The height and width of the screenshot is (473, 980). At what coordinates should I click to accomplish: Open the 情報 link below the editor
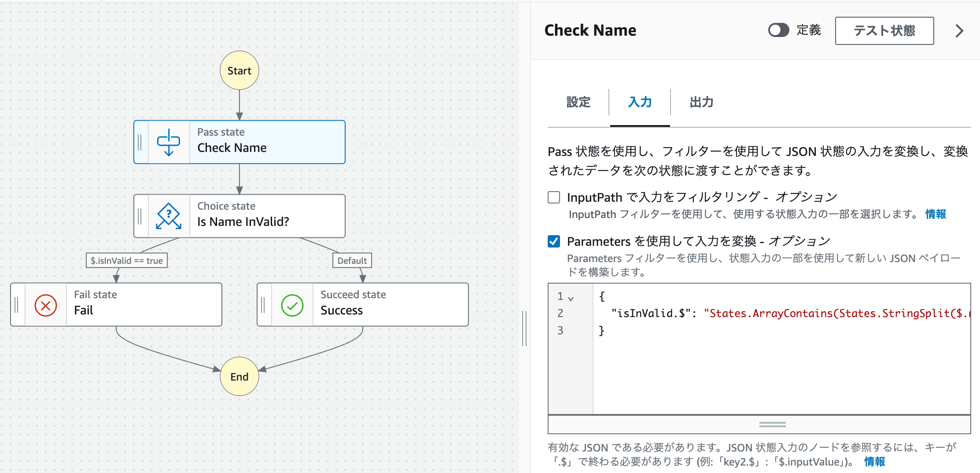pyautogui.click(x=874, y=462)
